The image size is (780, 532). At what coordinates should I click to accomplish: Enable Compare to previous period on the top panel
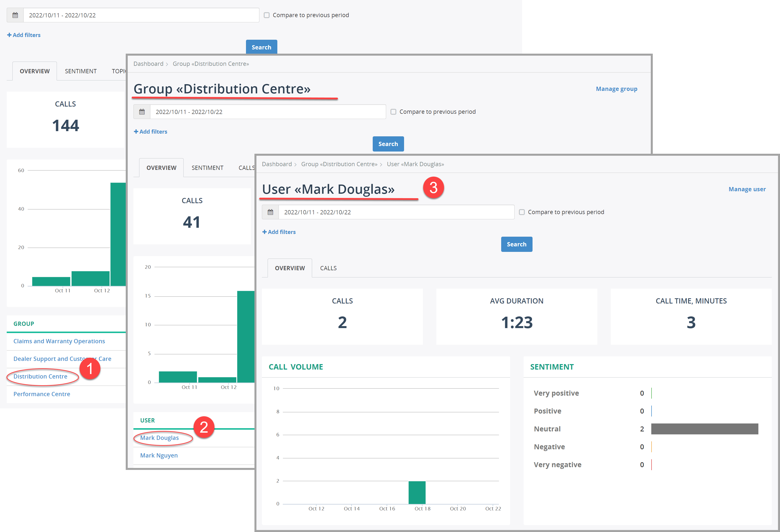267,15
